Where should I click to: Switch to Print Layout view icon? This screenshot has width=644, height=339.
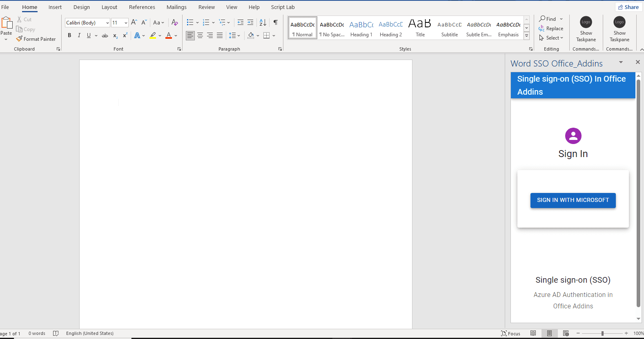[549, 333]
